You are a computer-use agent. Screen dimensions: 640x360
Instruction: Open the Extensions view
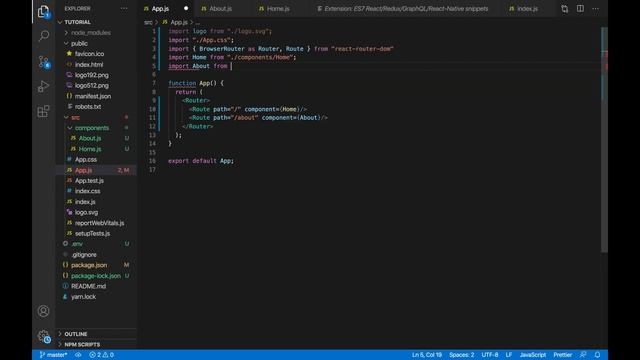click(43, 111)
